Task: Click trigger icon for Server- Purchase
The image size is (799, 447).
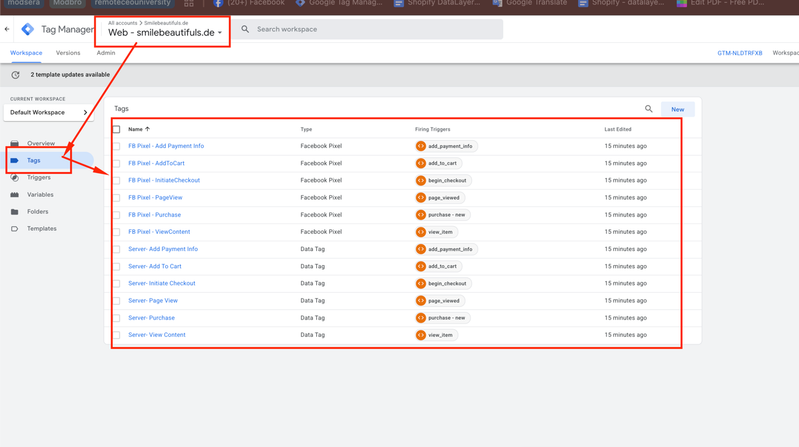Action: tap(420, 318)
